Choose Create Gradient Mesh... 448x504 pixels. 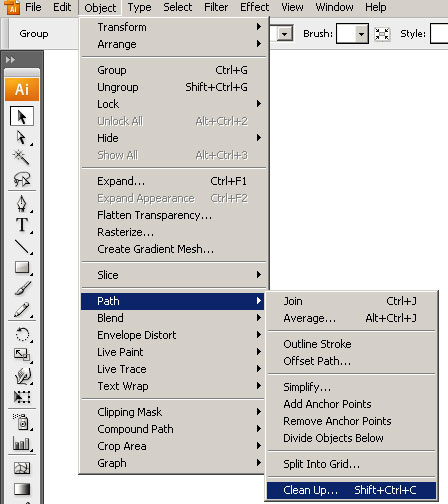point(173,249)
